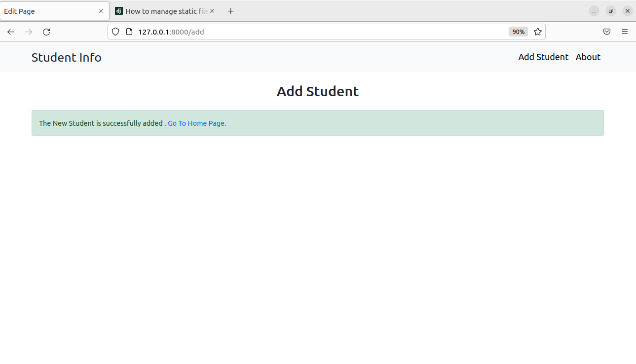Click the Django site favicon on the second tab

118,10
